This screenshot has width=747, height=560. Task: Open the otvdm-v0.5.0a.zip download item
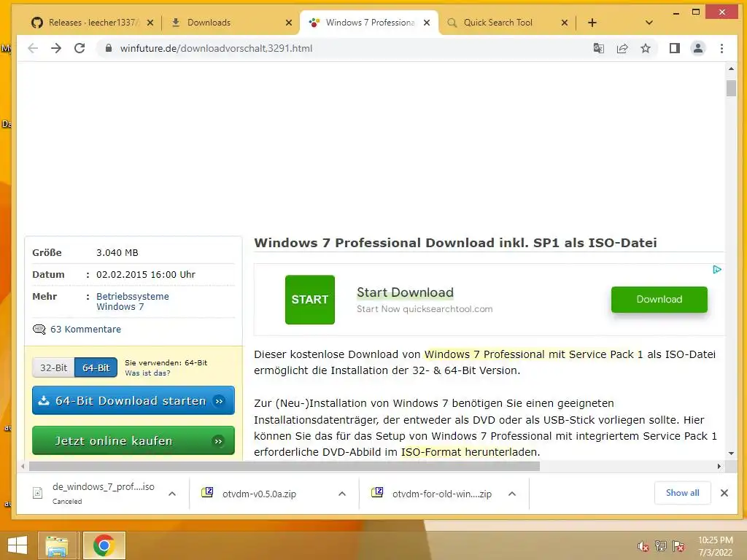click(x=260, y=494)
